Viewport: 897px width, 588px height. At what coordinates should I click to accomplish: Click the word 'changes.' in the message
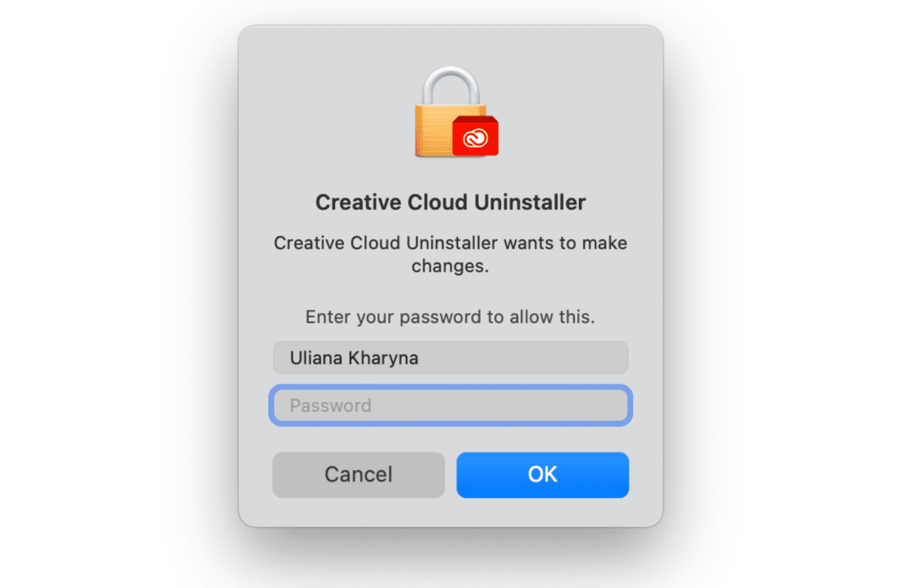click(x=450, y=266)
